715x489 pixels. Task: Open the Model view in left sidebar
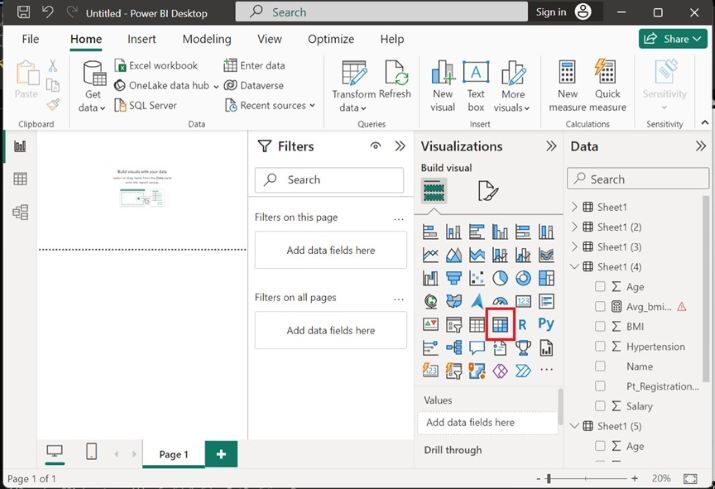(20, 212)
